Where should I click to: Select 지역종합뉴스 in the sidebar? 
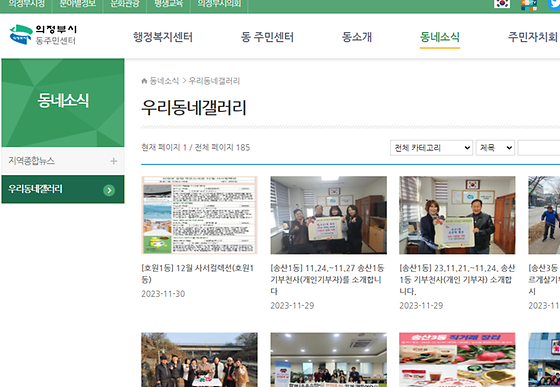coord(63,161)
